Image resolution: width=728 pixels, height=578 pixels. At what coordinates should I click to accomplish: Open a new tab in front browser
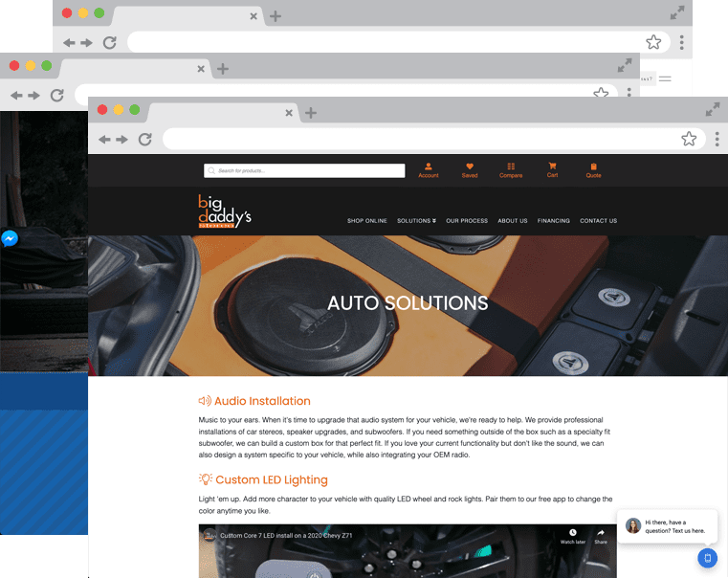point(311,113)
